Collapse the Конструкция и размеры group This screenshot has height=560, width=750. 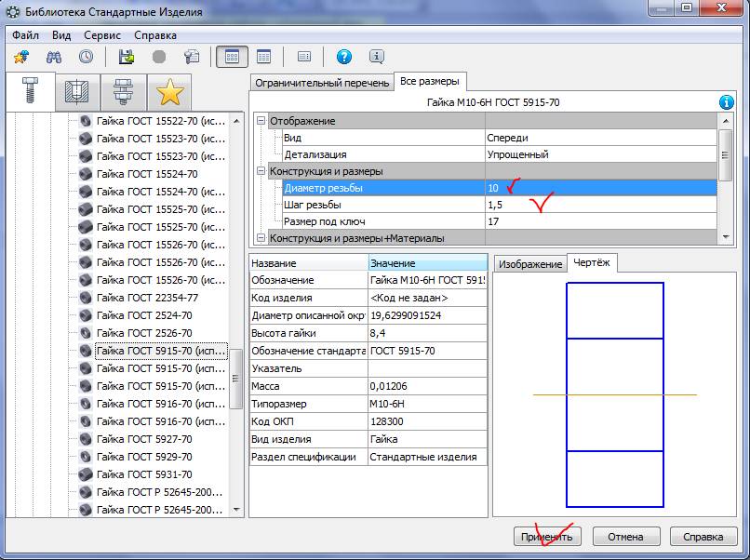tap(261, 171)
